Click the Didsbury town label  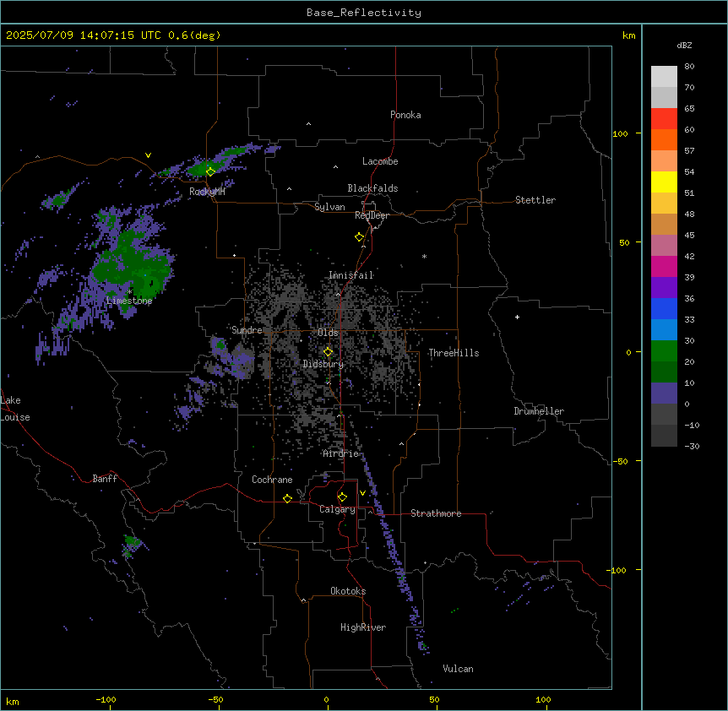(323, 364)
